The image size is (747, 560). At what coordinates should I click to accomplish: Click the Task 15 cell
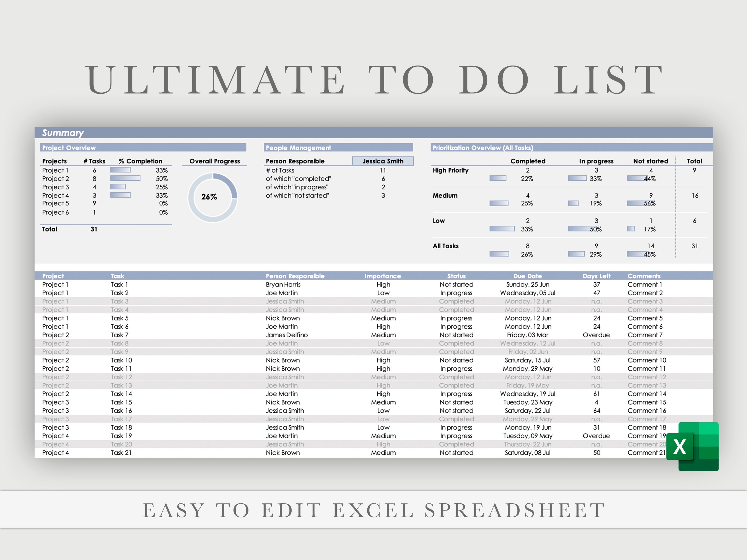pos(121,402)
